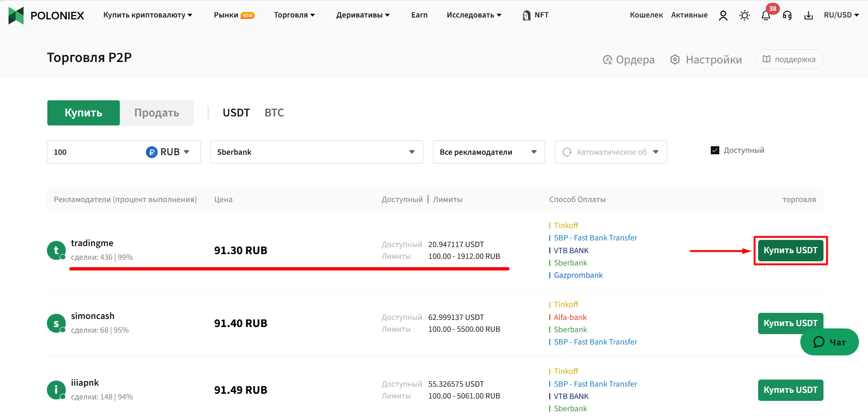Viewport: 868px width, 416px height.
Task: Click 20.947117 USDT available amount
Action: [x=456, y=244]
